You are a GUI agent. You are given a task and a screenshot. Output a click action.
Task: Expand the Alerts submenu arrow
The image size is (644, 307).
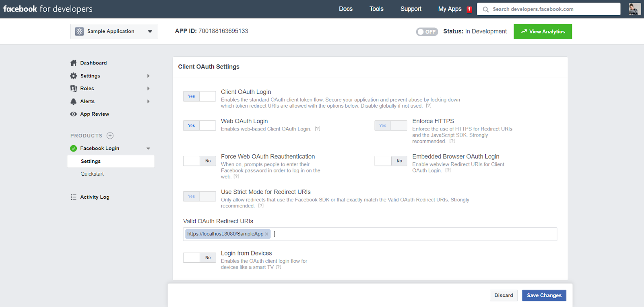(x=149, y=102)
